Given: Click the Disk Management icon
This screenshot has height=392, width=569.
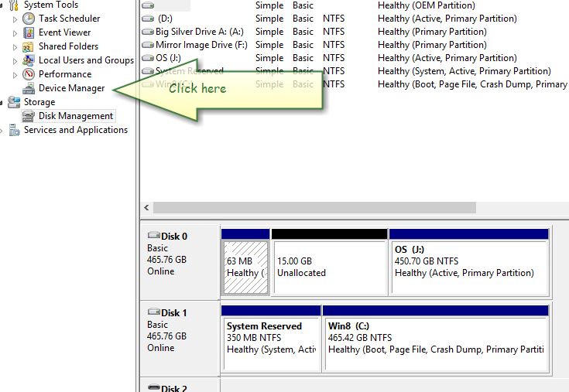Looking at the screenshot, I should click(29, 116).
